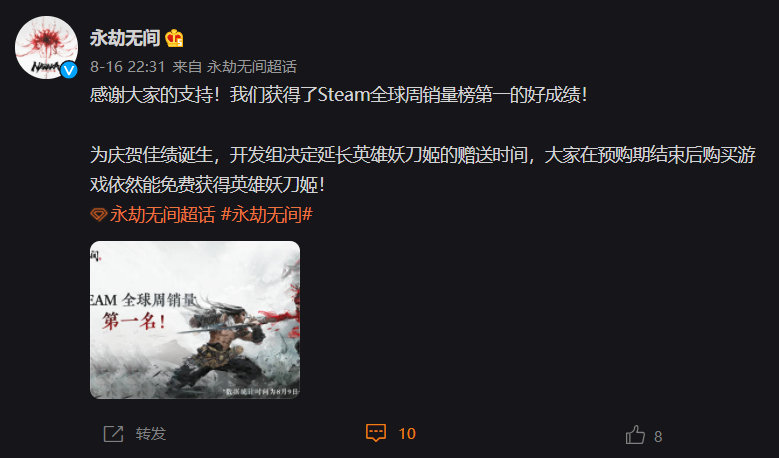The image size is (779, 458).
Task: Open comments via the speech bubble icon
Action: (x=376, y=433)
